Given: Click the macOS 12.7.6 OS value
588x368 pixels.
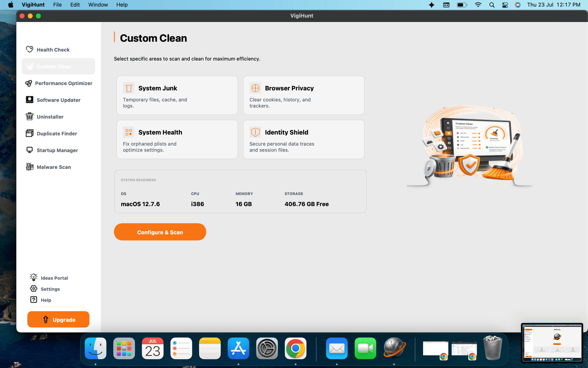Looking at the screenshot, I should [140, 204].
